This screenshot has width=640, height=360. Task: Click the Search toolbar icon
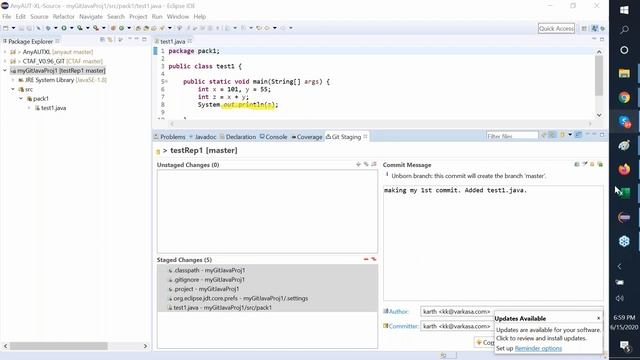point(162,28)
